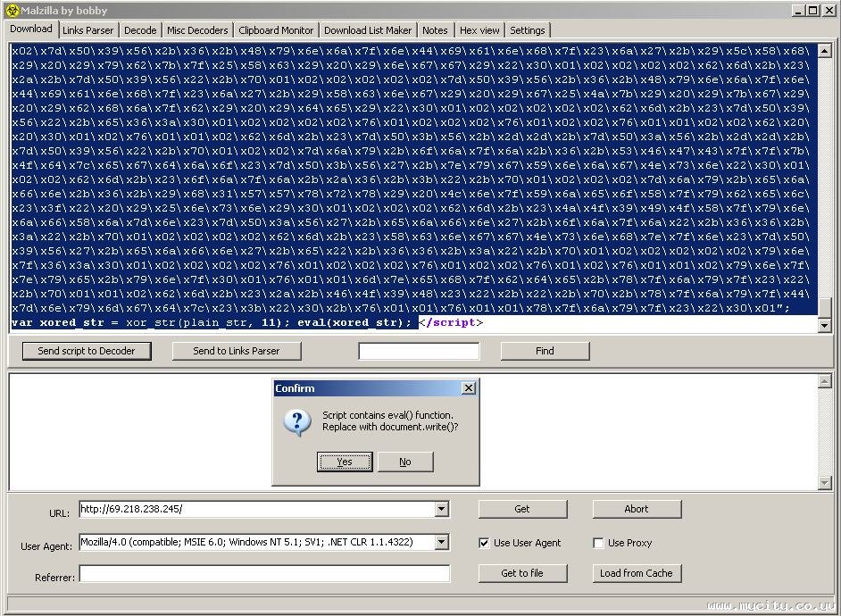Click the Get to file button

click(522, 573)
